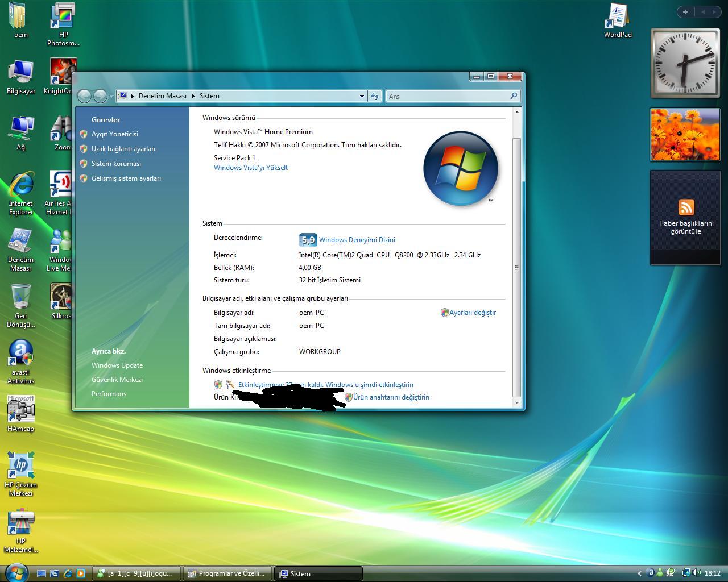
Task: Open Windows Update in Ayrıca bkz.
Action: 117,365
